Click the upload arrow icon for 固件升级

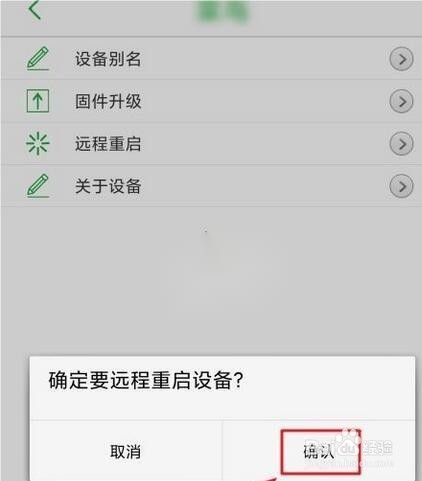tap(38, 101)
